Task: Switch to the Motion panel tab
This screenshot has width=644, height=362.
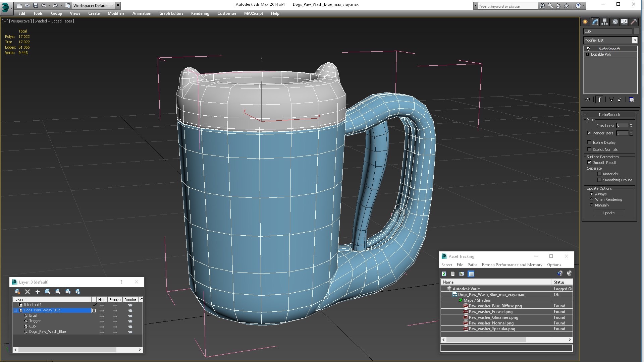Action: point(614,22)
